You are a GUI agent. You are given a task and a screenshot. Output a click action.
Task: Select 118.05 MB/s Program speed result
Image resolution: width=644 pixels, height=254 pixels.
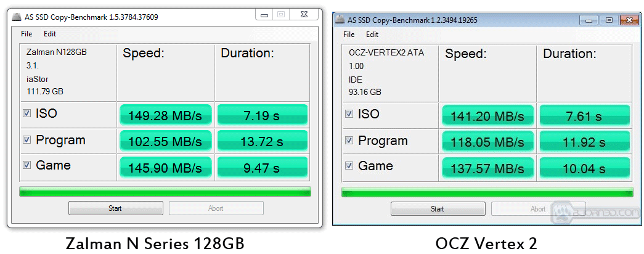pyautogui.click(x=488, y=141)
